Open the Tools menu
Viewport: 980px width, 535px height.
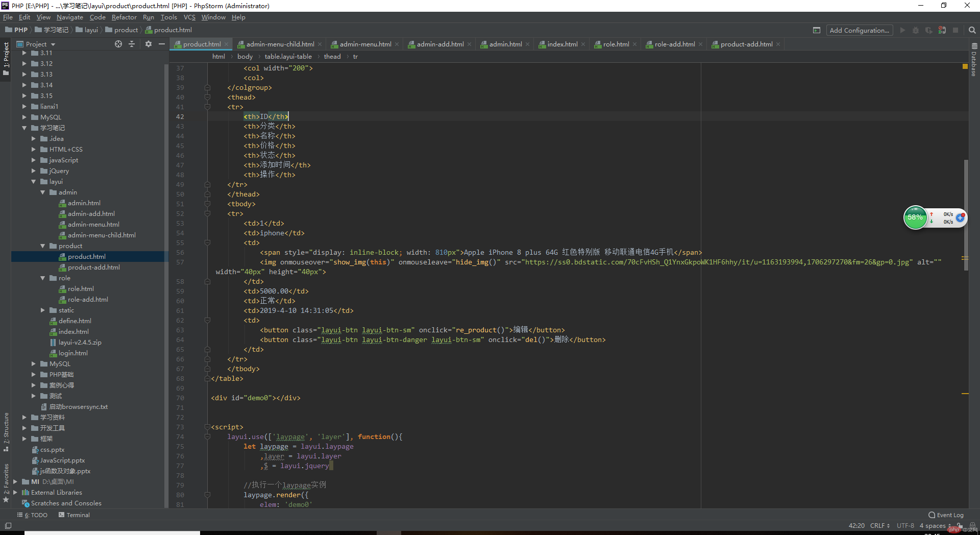[168, 17]
